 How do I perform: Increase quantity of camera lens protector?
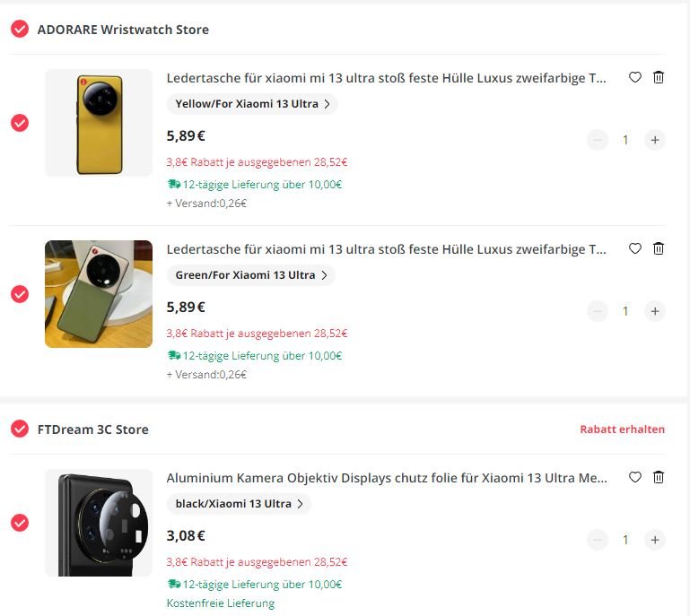pyautogui.click(x=655, y=540)
